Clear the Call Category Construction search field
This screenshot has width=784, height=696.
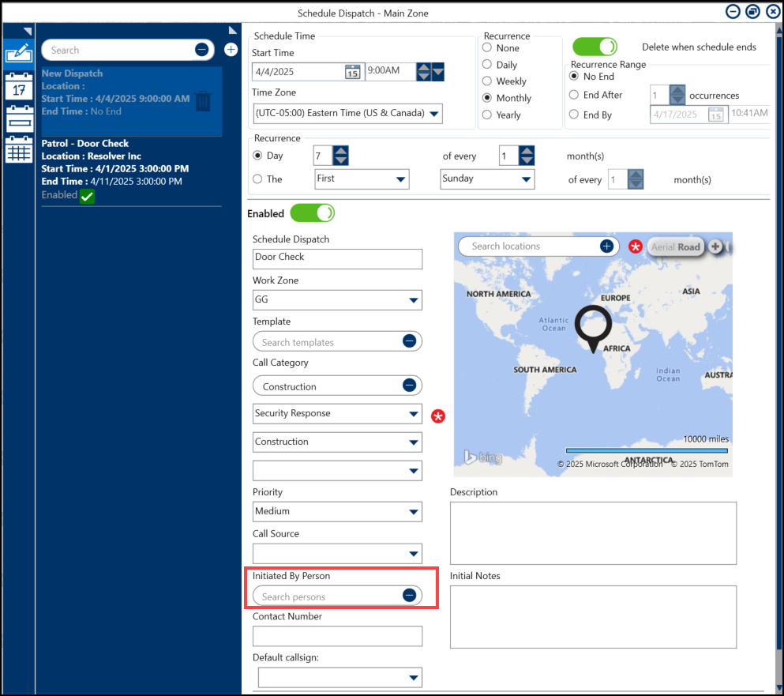click(409, 386)
